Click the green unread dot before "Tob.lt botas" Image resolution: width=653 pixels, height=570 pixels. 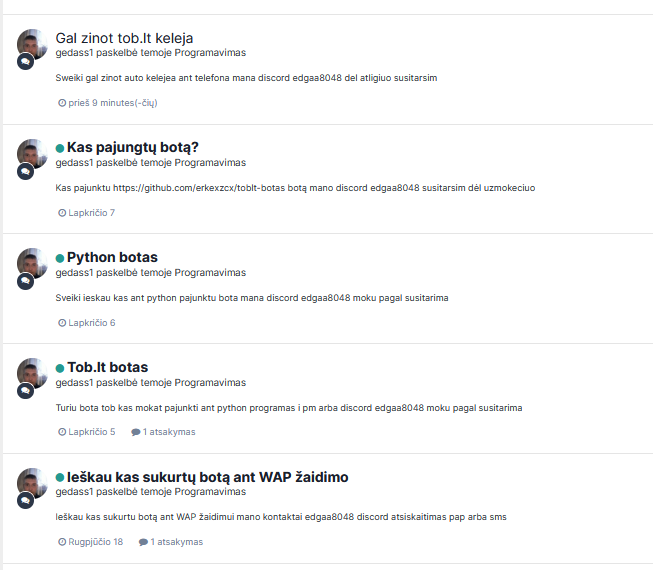60,368
